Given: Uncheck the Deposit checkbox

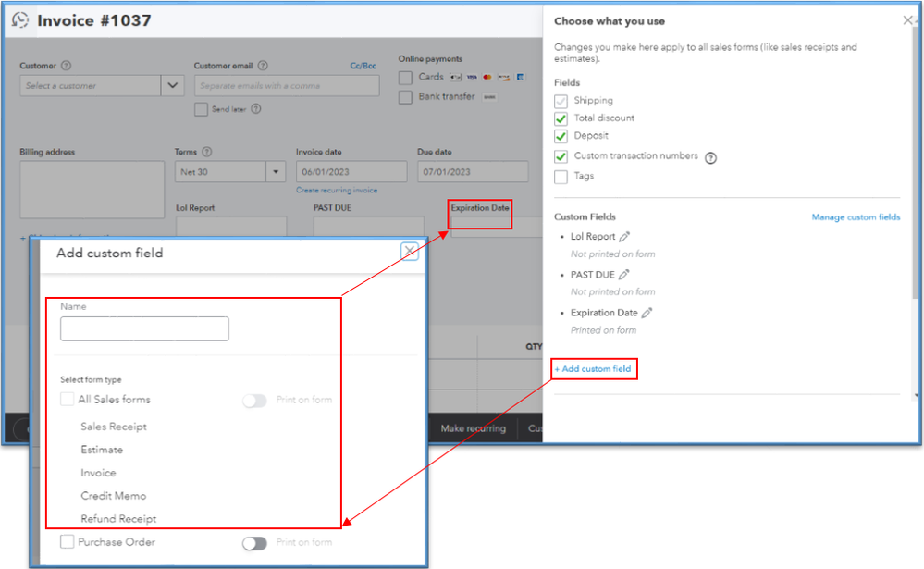Looking at the screenshot, I should point(561,136).
